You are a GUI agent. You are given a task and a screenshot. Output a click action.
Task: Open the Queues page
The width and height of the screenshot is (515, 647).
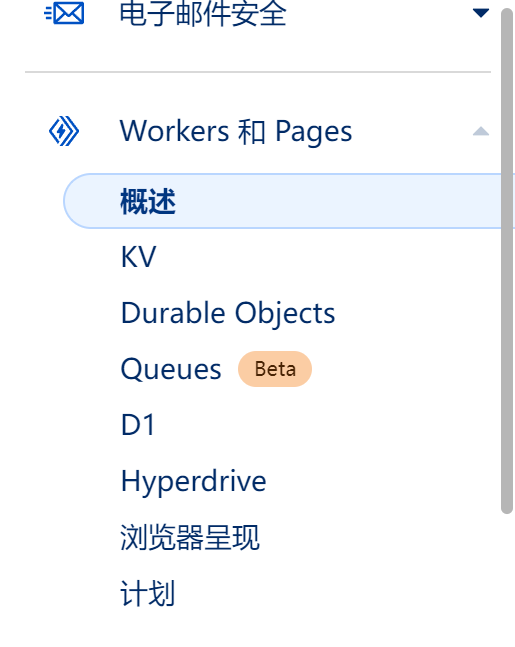[171, 369]
